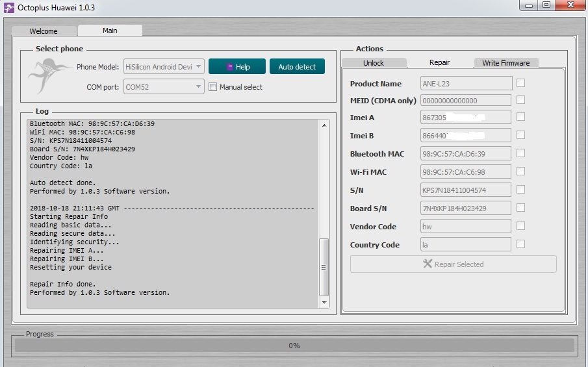The image size is (588, 367).
Task: Toggle the Manual select checkbox
Action: click(212, 87)
